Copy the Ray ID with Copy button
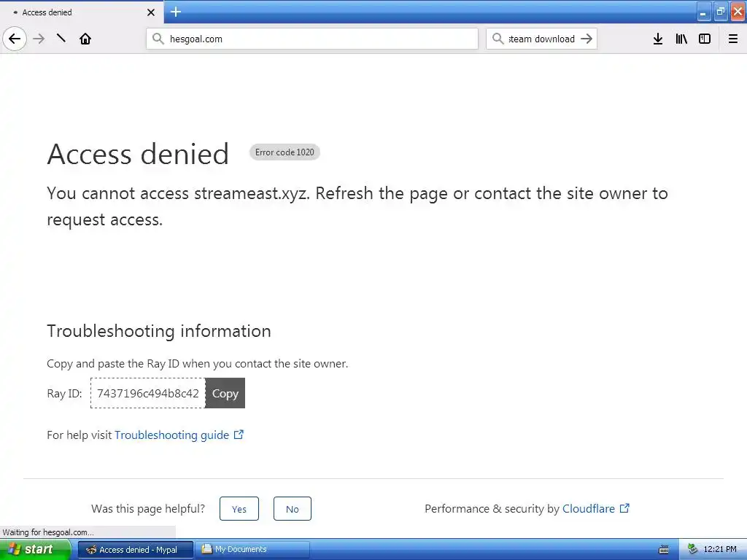Screen dimensions: 747x560 pyautogui.click(x=225, y=393)
